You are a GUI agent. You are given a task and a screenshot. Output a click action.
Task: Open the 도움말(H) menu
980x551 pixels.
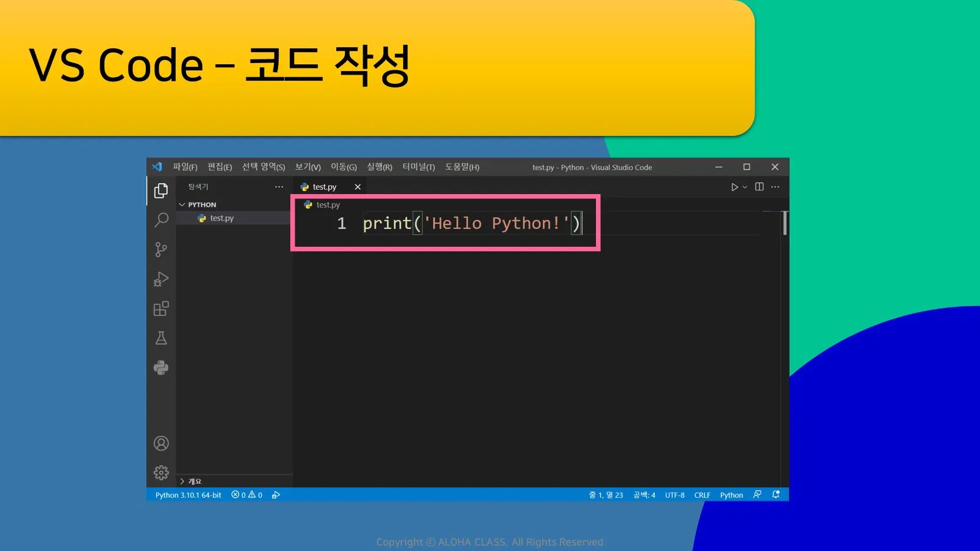[x=462, y=167]
